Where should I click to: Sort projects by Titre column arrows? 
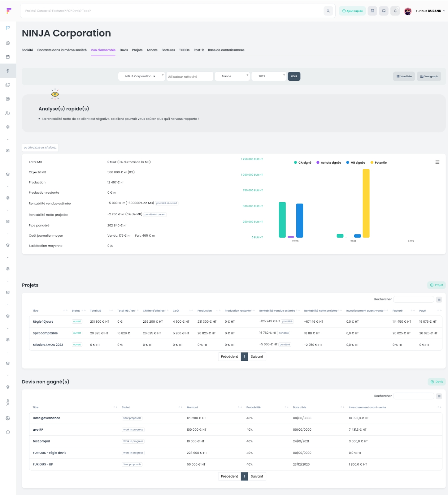pos(65,311)
